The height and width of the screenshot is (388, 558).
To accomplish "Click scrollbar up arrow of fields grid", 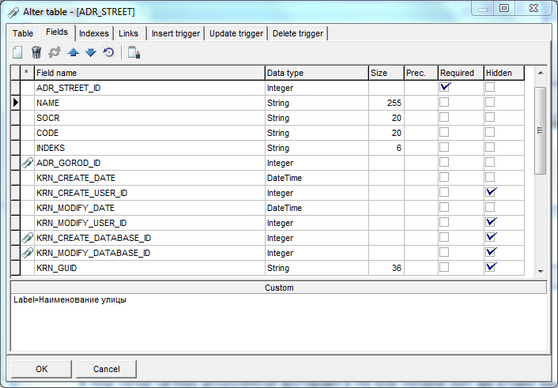I will [x=541, y=73].
